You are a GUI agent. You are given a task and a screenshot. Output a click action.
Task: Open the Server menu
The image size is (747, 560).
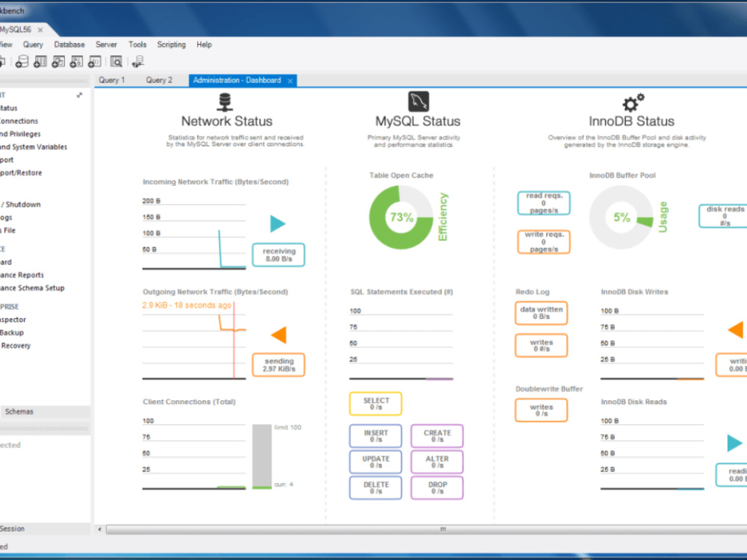point(106,44)
